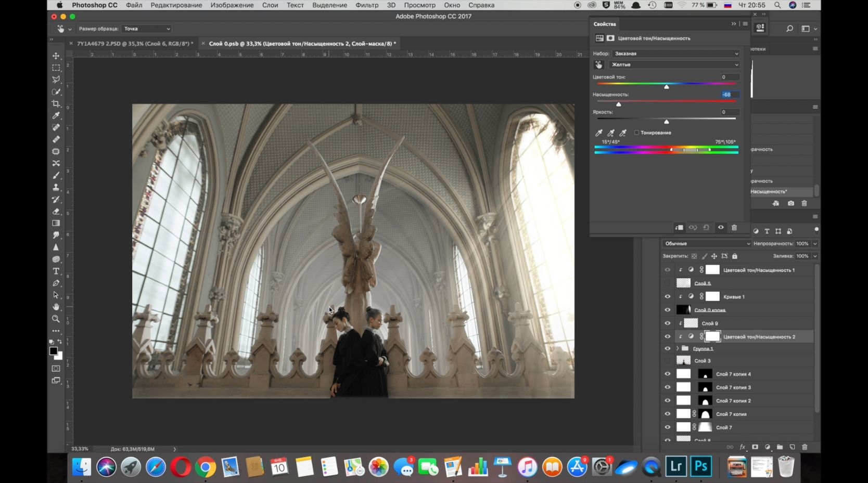
Task: Click the Насыщенность saturation slider handle
Action: click(x=619, y=104)
